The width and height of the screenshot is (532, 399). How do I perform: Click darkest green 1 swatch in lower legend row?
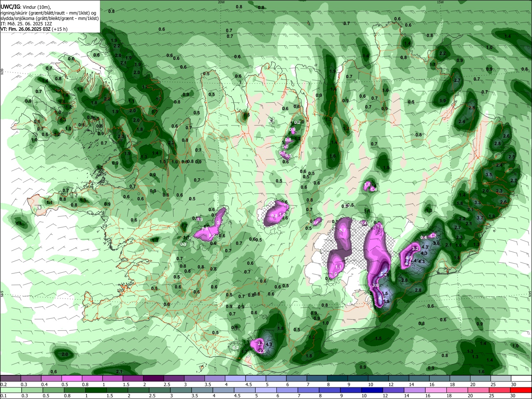pyautogui.click(x=96, y=390)
